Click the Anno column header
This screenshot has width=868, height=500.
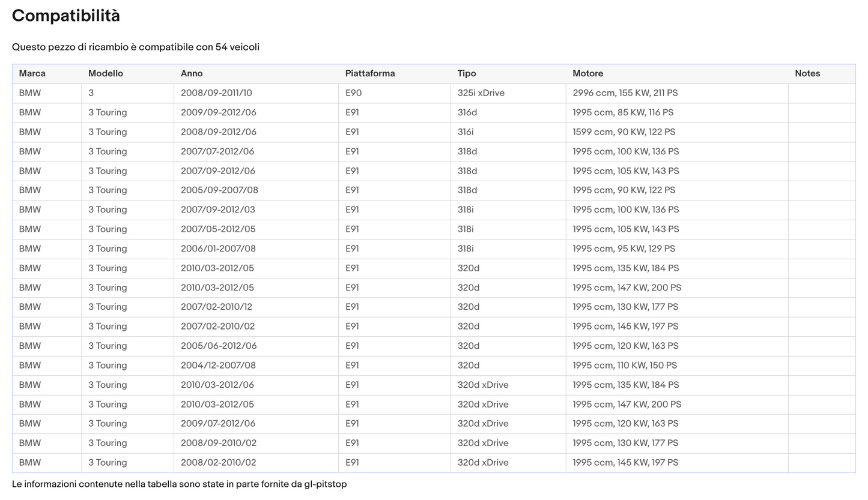coord(256,74)
